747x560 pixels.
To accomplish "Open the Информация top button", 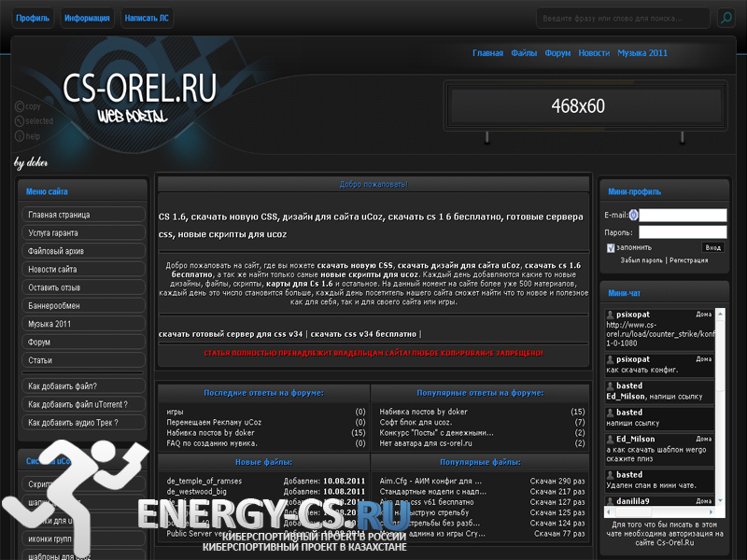I will [x=87, y=18].
